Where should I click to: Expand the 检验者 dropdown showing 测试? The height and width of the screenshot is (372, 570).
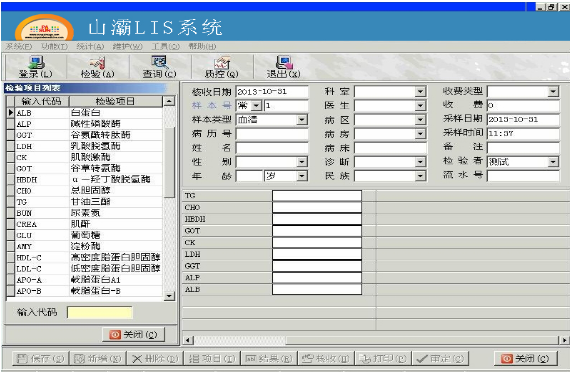(x=553, y=162)
